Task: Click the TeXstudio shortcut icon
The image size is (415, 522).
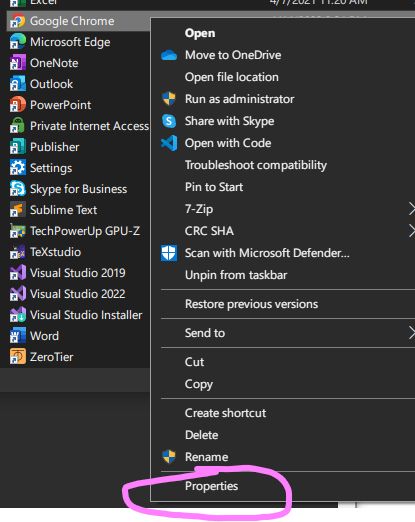Action: tap(18, 252)
